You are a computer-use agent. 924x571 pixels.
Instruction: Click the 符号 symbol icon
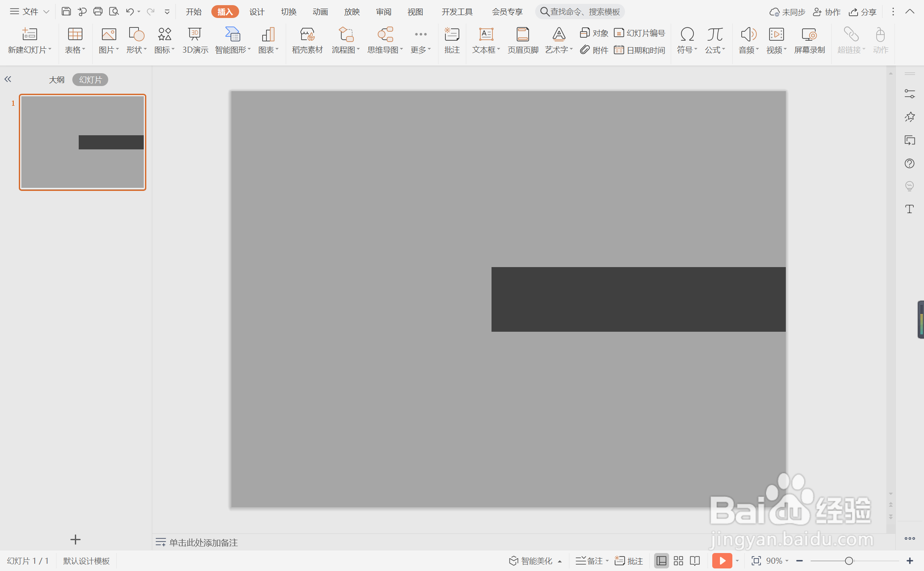click(x=687, y=34)
